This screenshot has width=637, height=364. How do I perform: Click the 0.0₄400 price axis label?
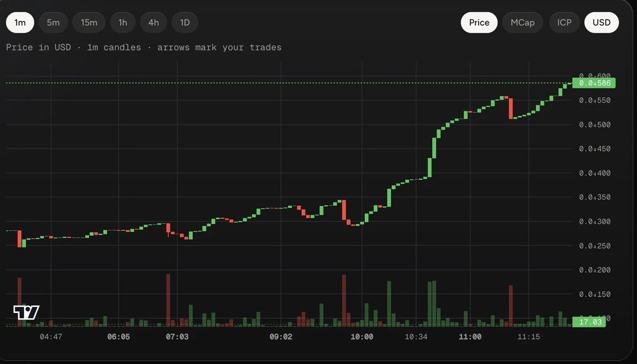[x=594, y=173]
